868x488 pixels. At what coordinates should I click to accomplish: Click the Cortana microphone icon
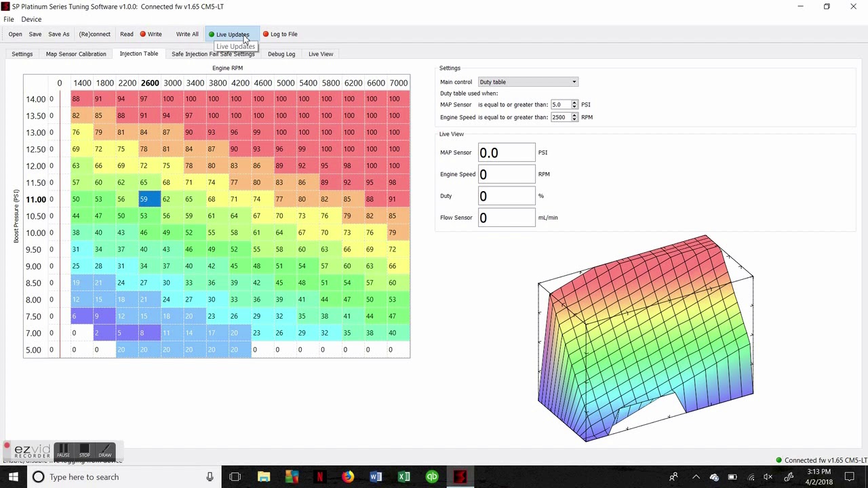(x=210, y=477)
